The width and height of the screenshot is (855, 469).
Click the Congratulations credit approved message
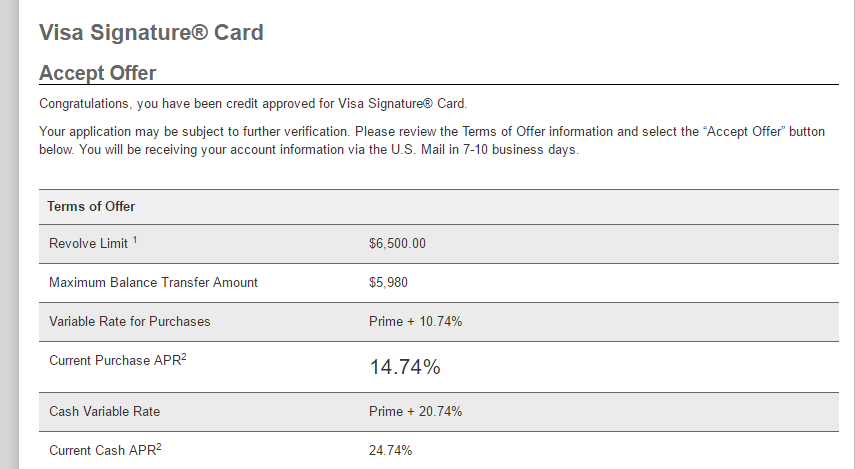253,103
